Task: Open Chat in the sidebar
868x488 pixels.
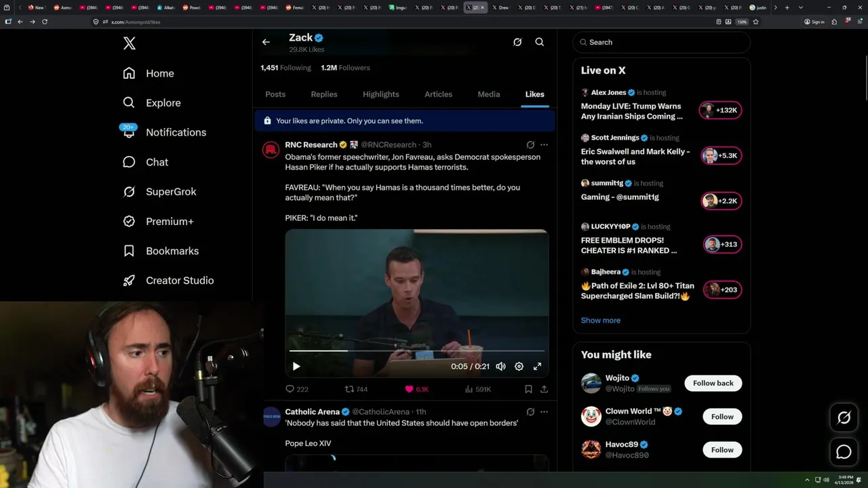Action: (145, 162)
